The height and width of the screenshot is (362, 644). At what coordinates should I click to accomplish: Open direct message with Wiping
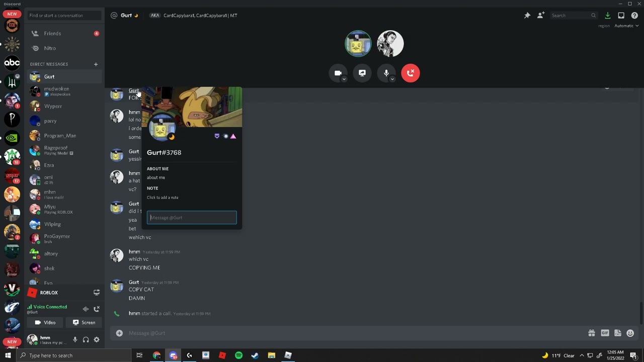(x=65, y=224)
